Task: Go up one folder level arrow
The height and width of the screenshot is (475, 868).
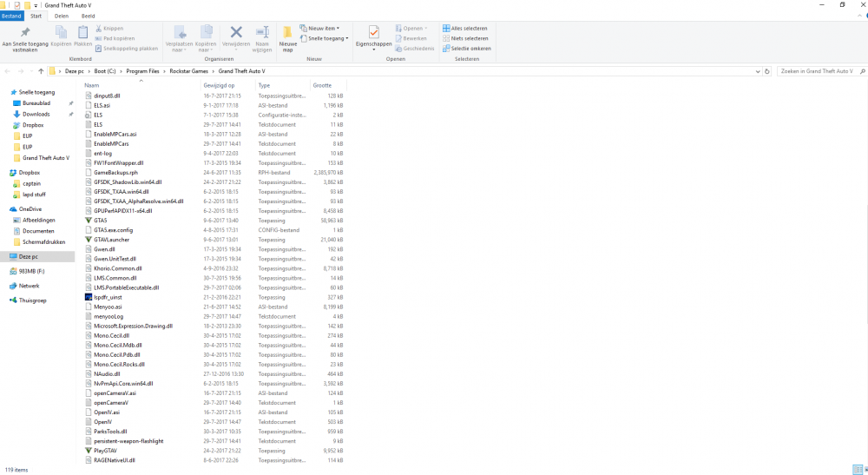Action: click(41, 71)
